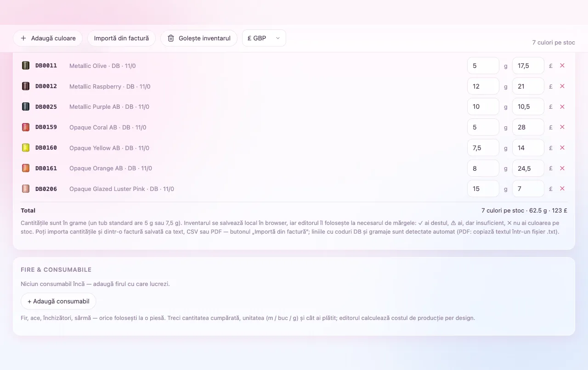The image size is (588, 370).
Task: Click the DB0025 Metallic Purple bead swatch
Action: (26, 107)
